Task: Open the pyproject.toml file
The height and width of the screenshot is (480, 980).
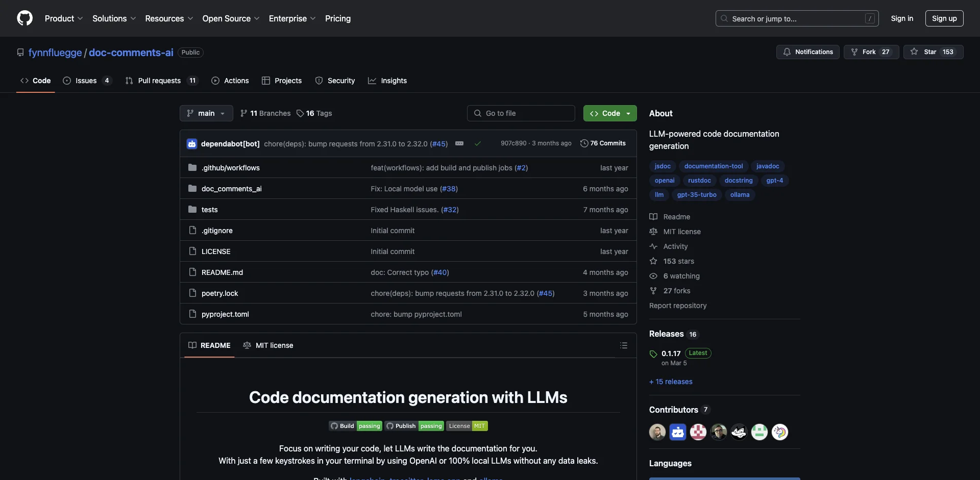Action: tap(225, 314)
